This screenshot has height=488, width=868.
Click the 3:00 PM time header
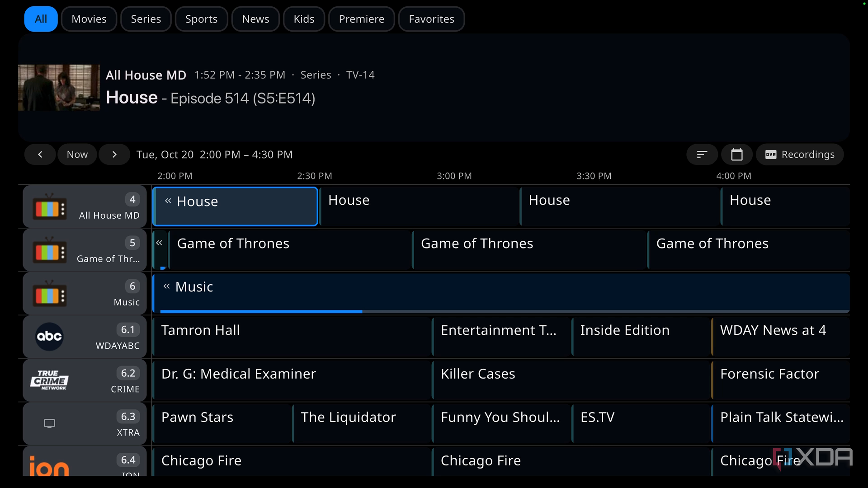click(454, 176)
